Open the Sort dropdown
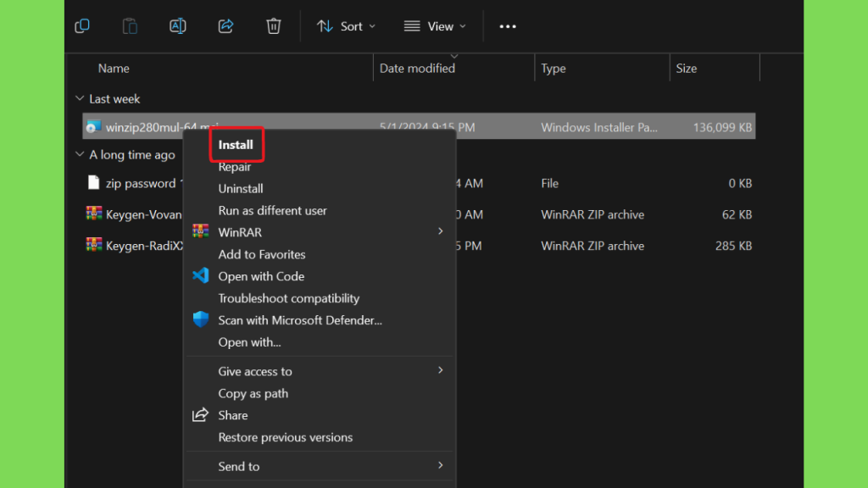 pos(346,26)
